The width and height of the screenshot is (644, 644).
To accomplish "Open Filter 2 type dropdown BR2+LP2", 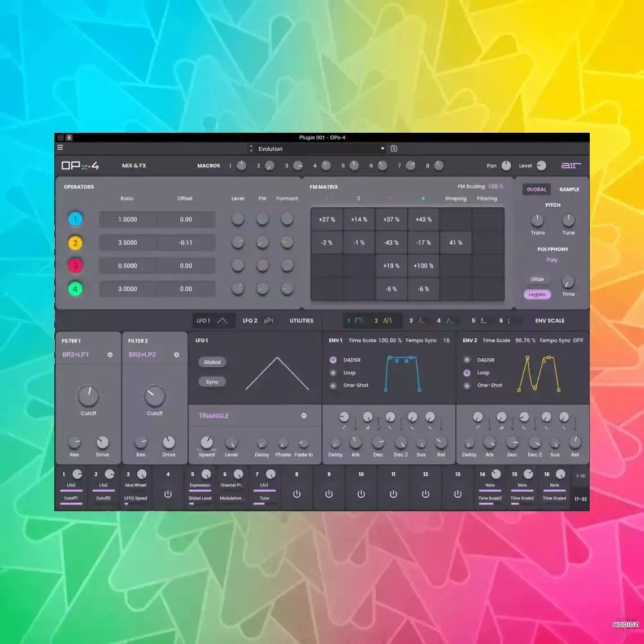I will click(x=154, y=354).
